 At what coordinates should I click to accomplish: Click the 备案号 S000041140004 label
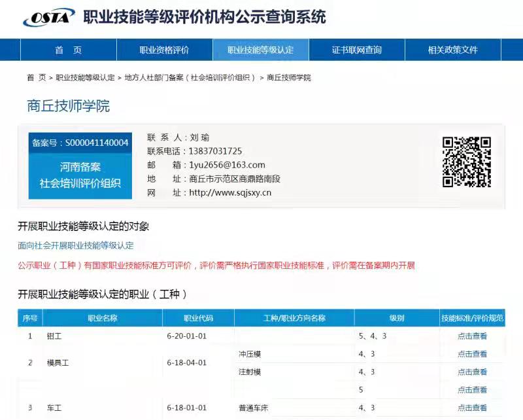click(x=80, y=143)
